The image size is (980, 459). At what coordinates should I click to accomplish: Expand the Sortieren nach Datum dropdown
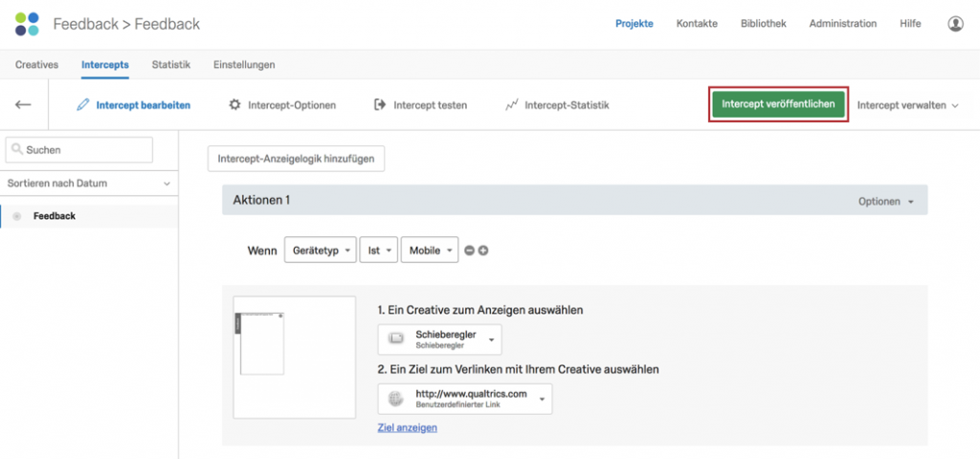89,184
